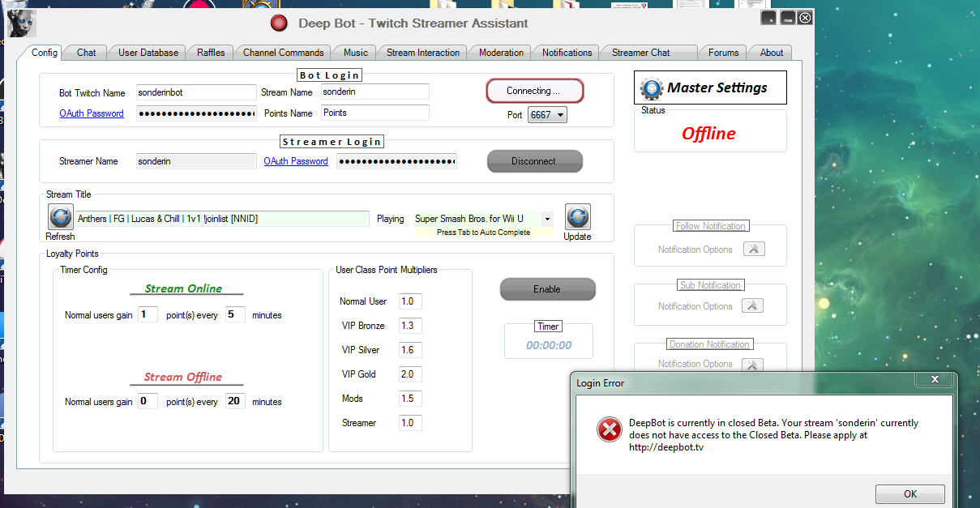This screenshot has height=508, width=980.
Task: Edit Normal User multiplier field
Action: point(410,301)
